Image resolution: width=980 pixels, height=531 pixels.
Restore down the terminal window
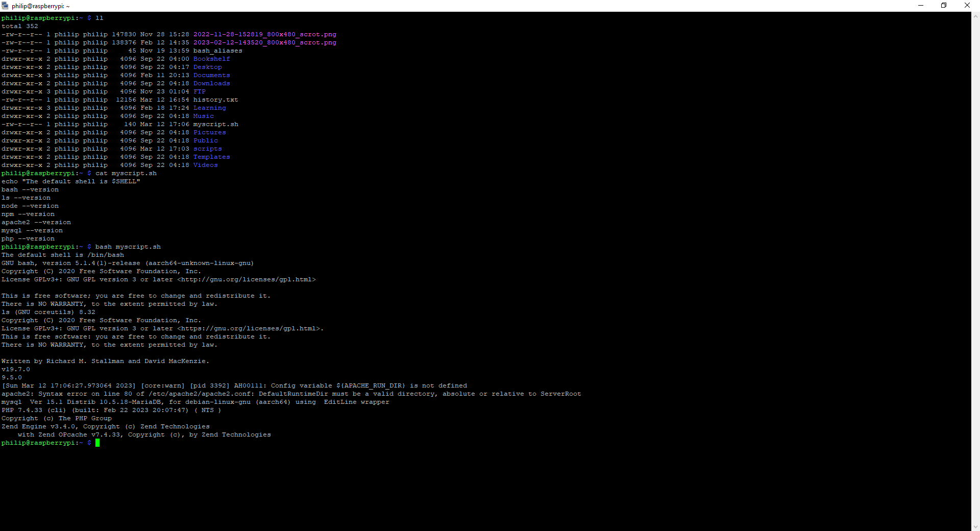(944, 6)
